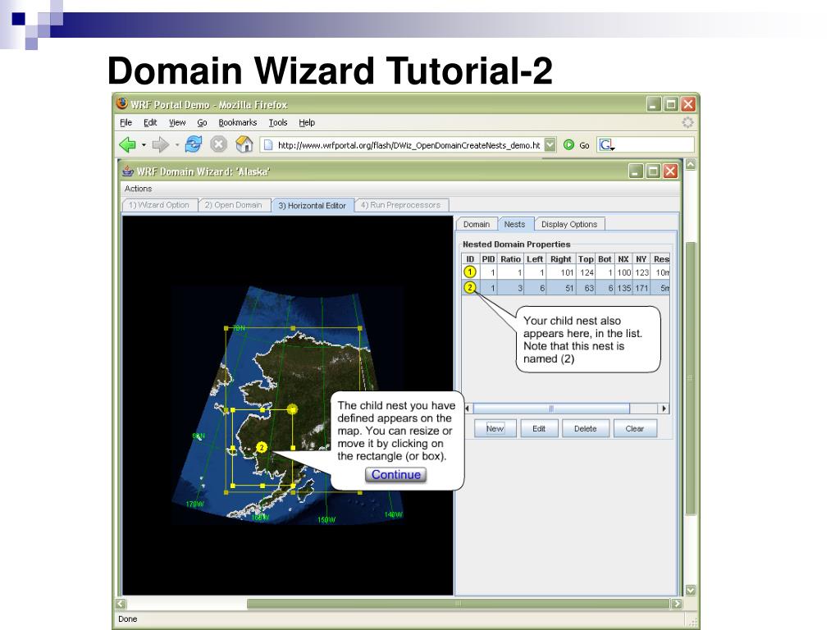Image resolution: width=840 pixels, height=630 pixels.
Task: Click the yellow nest 2 circle in table
Action: (x=470, y=288)
